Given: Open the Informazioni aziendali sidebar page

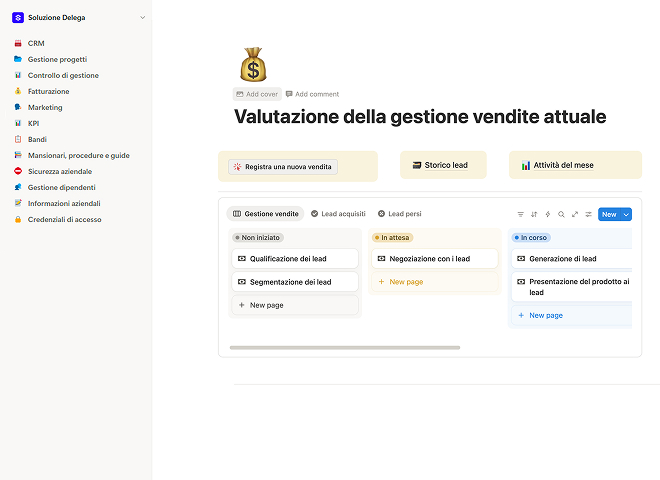Looking at the screenshot, I should (x=64, y=203).
